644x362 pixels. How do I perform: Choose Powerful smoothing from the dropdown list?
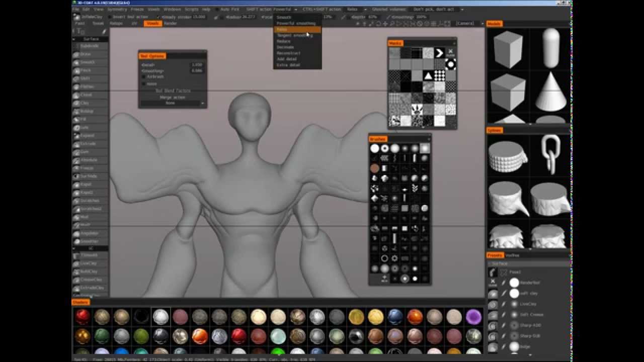(x=297, y=23)
